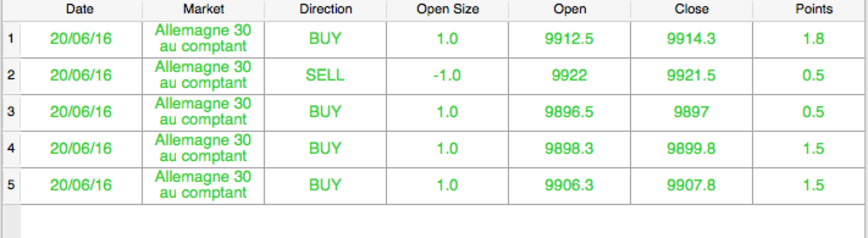The height and width of the screenshot is (238, 868).
Task: Select row number 4 header
Action: (x=10, y=149)
